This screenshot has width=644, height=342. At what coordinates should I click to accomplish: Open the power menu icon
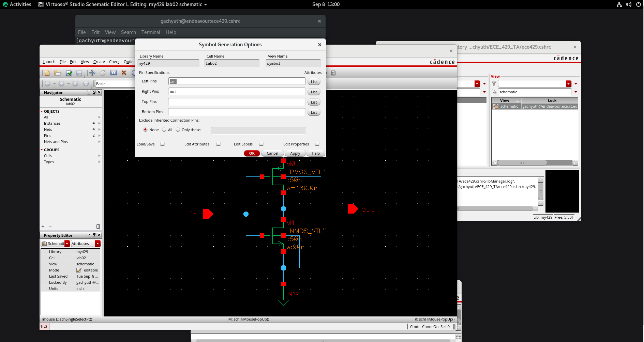pyautogui.click(x=639, y=4)
